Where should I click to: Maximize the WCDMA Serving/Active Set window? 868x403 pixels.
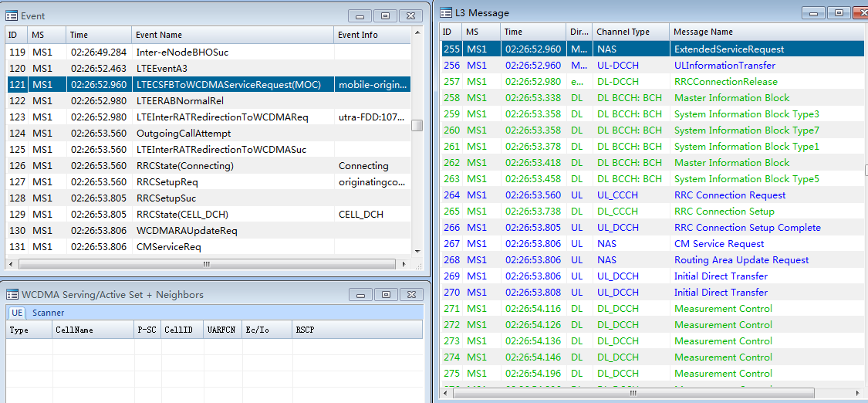386,294
